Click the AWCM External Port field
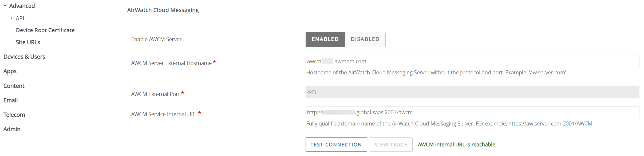The width and height of the screenshot is (644, 156). click(x=472, y=92)
